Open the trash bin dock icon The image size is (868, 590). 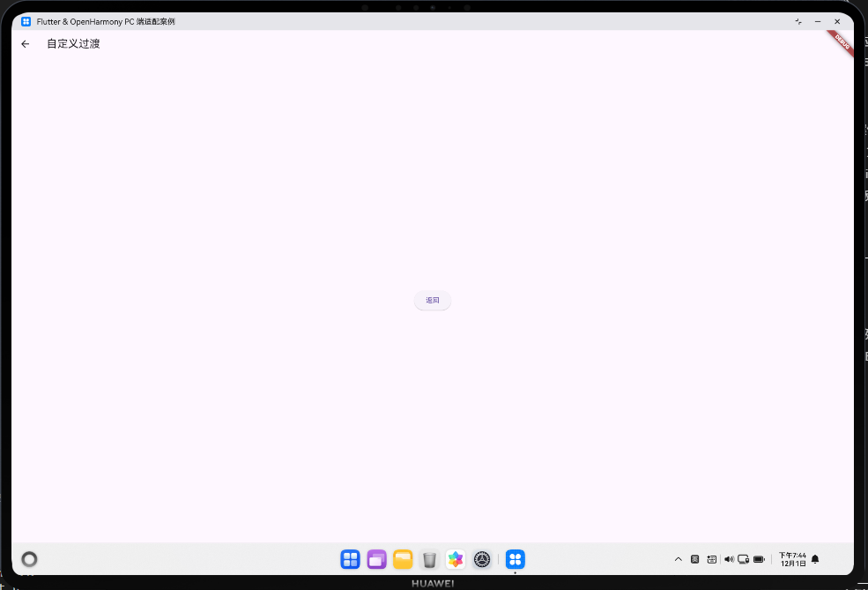[429, 559]
